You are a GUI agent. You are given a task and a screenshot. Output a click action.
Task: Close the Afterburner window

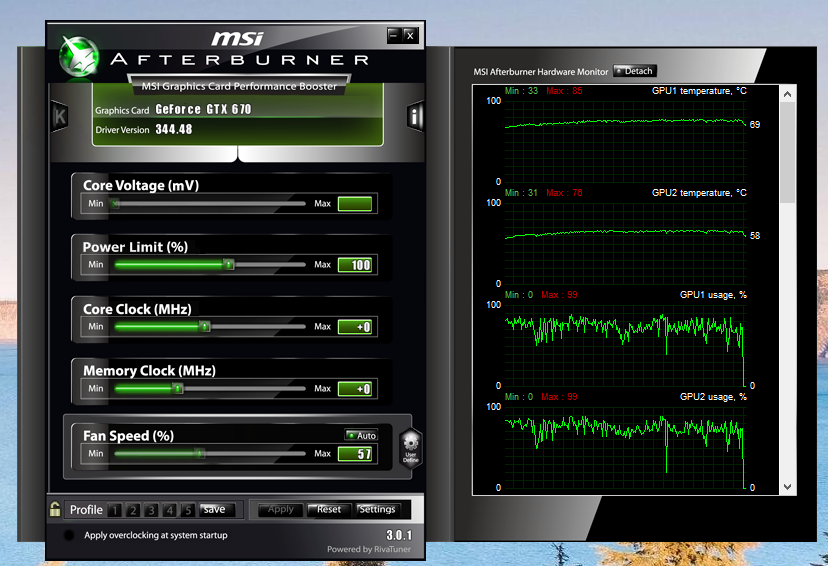click(x=410, y=35)
